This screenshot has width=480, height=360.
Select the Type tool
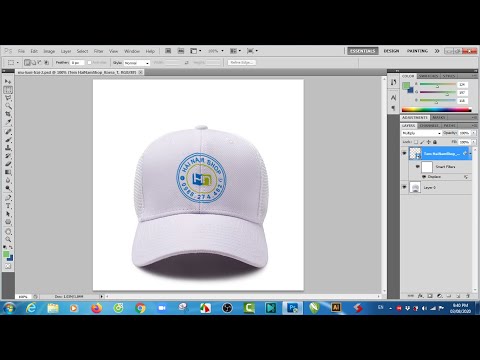pyautogui.click(x=8, y=206)
